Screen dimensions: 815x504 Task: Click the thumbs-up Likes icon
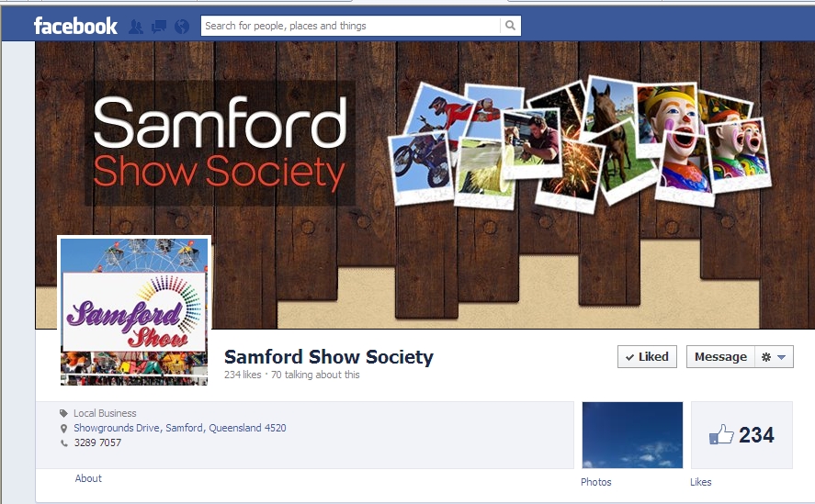(721, 435)
